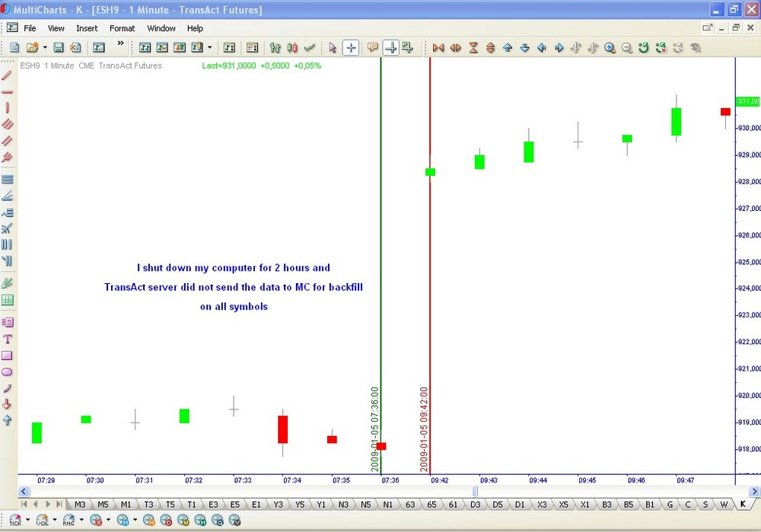Viewport: 761px width, 532px height.
Task: Open the dropdown next to chart-with-scroll icon
Action: 210,48
